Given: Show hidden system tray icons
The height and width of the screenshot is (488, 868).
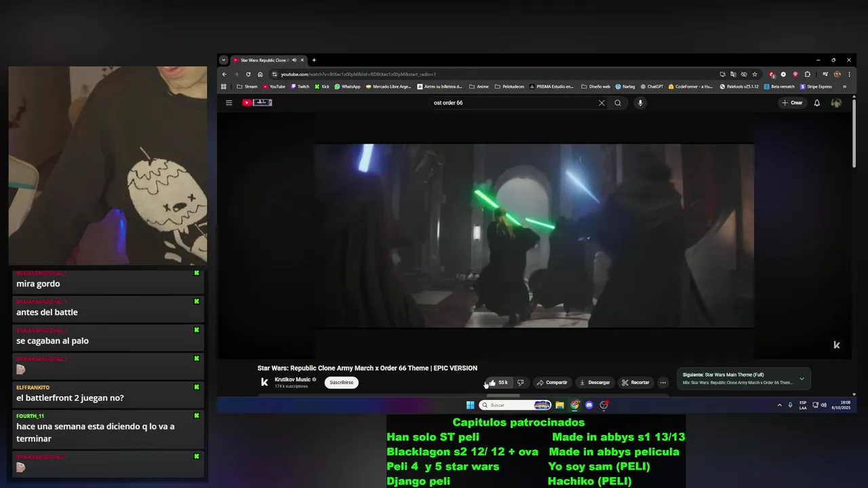Looking at the screenshot, I should [779, 405].
